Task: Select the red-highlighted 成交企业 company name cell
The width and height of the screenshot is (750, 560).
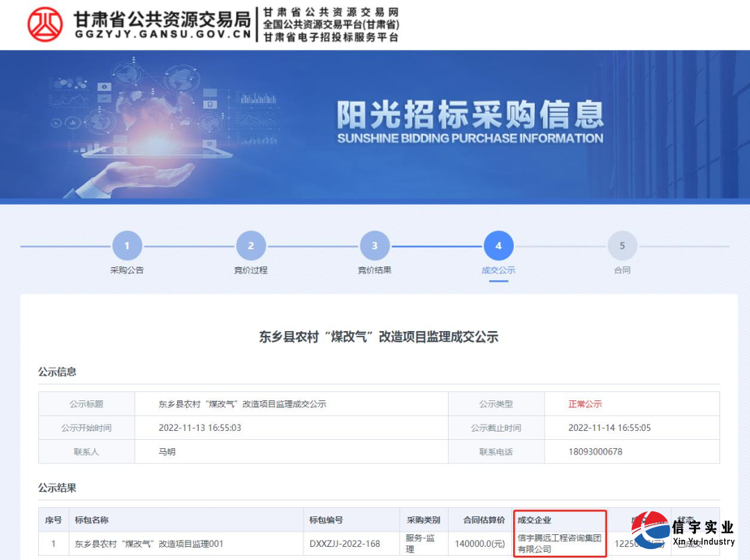Action: tap(560, 544)
